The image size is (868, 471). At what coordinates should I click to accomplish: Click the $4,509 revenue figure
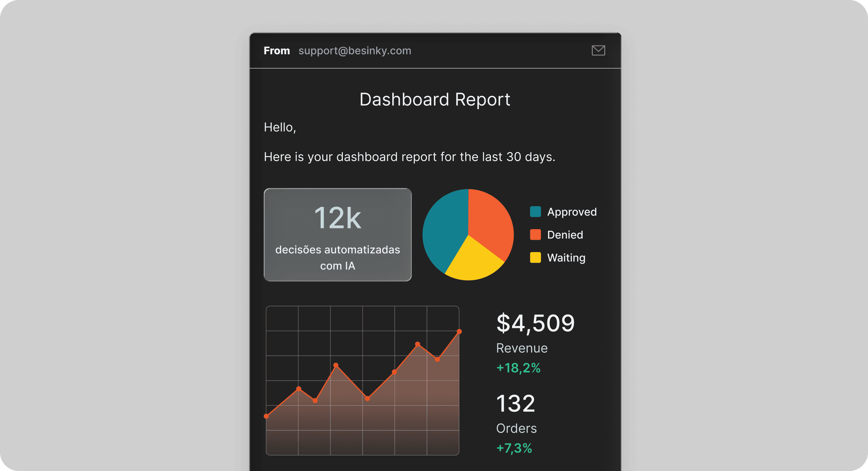click(535, 323)
